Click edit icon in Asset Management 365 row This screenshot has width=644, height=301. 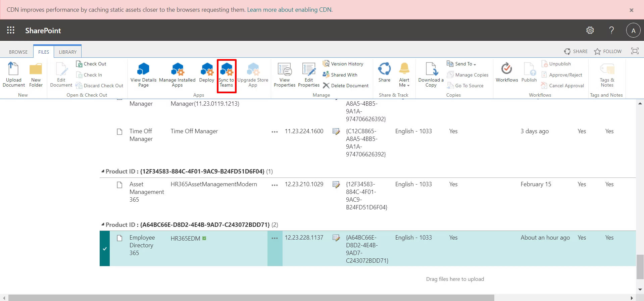336,184
